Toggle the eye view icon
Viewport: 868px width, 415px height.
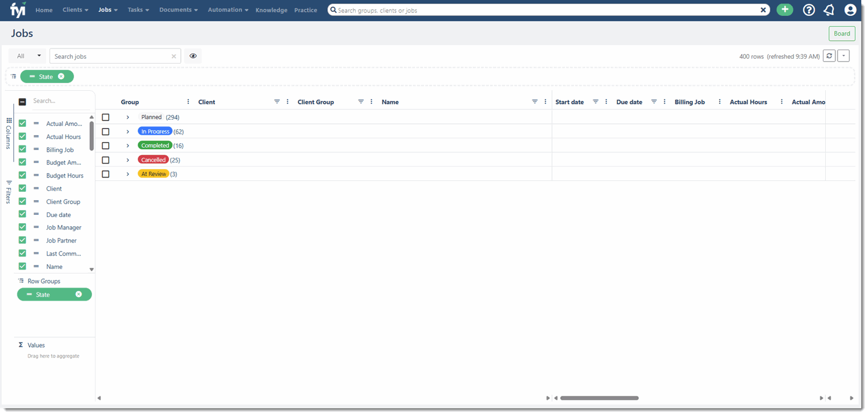click(x=193, y=56)
